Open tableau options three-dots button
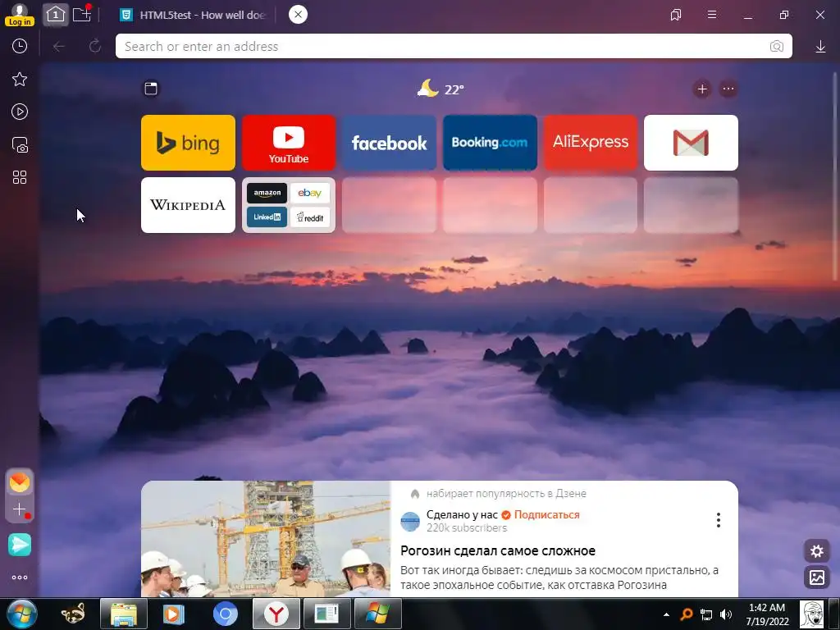This screenshot has height=630, width=840. pos(728,89)
